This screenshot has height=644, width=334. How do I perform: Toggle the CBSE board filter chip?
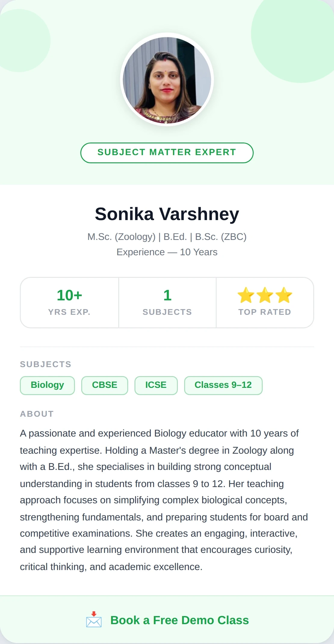104,385
